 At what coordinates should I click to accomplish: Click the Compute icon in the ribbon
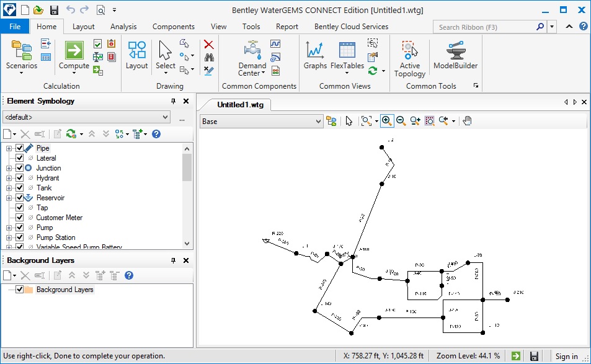point(74,51)
